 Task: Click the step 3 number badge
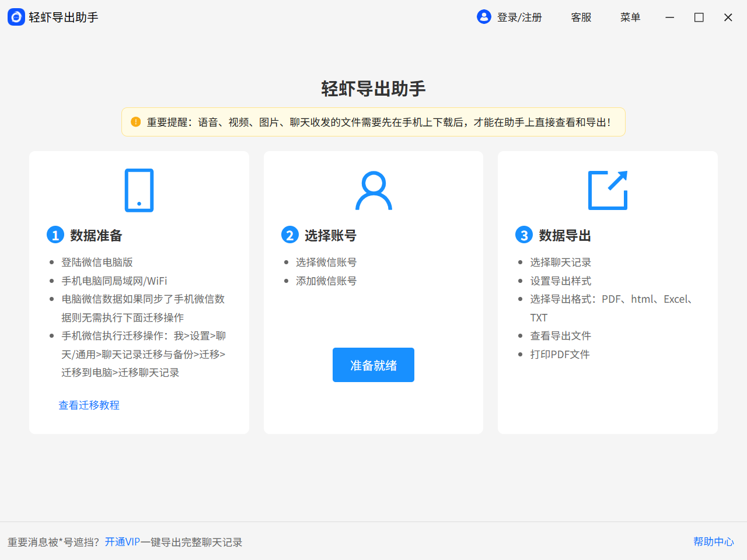524,235
